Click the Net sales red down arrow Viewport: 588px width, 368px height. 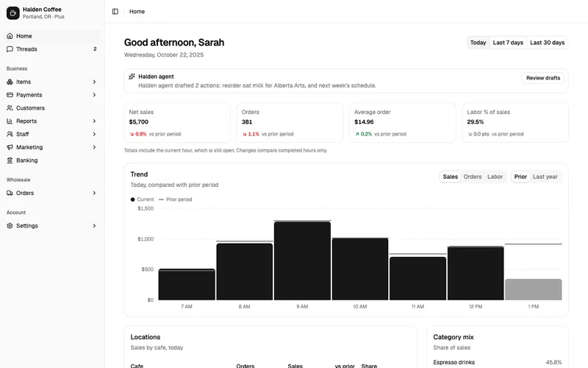point(132,134)
